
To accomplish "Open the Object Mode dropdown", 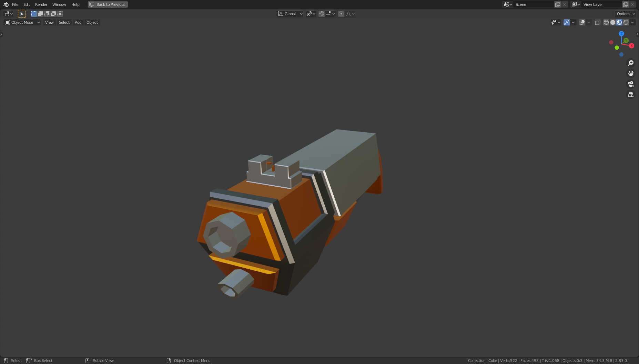I will [x=22, y=22].
